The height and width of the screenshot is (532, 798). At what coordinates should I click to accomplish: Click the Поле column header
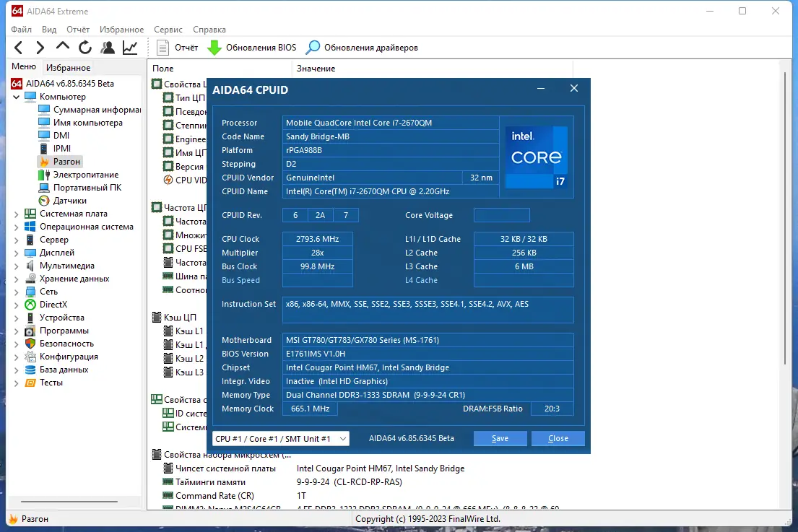click(x=220, y=68)
